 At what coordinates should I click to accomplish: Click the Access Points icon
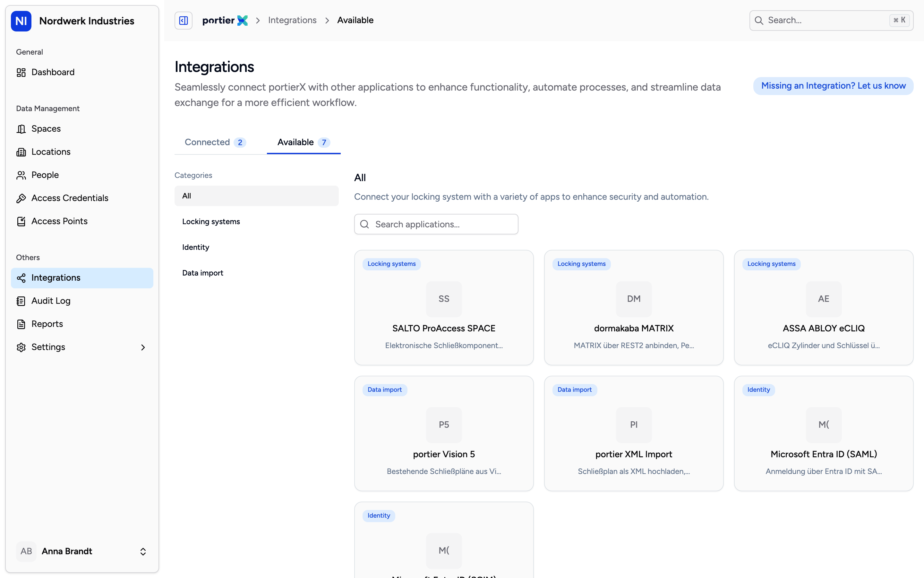(x=21, y=221)
